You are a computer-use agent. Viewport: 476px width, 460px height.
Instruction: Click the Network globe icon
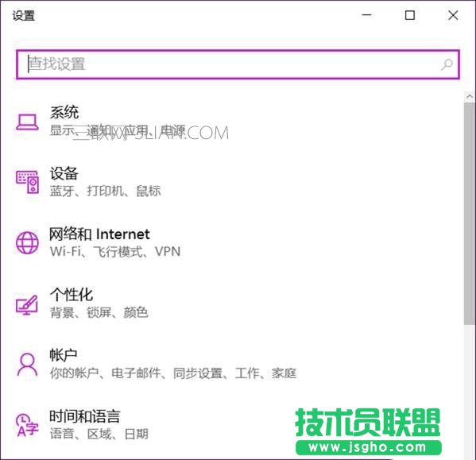[x=27, y=243]
